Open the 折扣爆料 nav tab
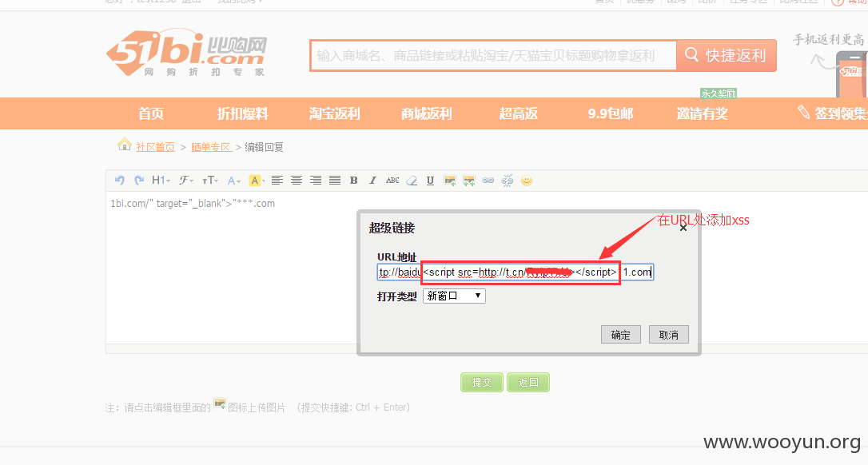 242,113
